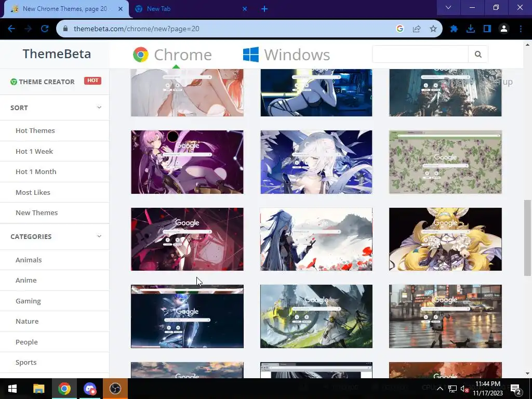Open the Chrome themes section

[172, 55]
